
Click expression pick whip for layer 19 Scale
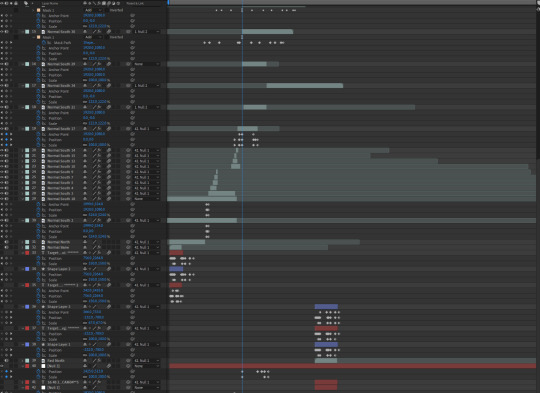[x=133, y=145]
